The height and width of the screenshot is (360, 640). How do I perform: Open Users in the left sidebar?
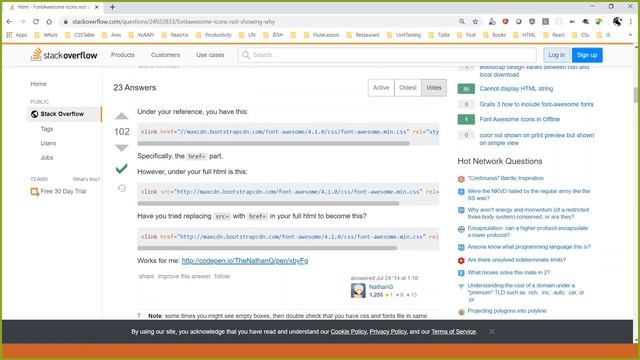[x=48, y=143]
